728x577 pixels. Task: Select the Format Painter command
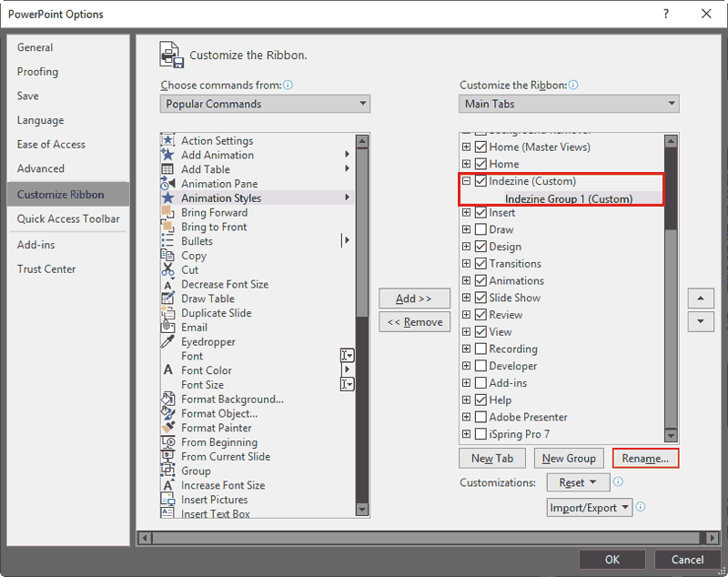tap(217, 428)
